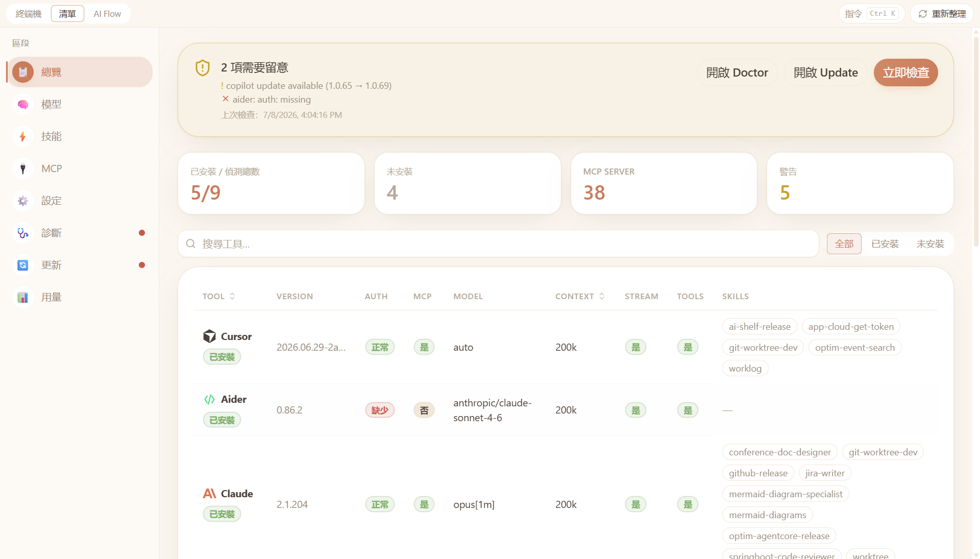
Task: Click the app-cloud-get-token skill tag
Action: tap(851, 327)
